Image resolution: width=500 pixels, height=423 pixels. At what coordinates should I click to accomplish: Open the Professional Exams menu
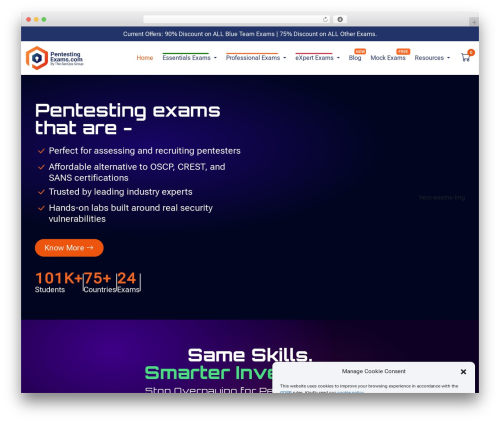pos(253,58)
